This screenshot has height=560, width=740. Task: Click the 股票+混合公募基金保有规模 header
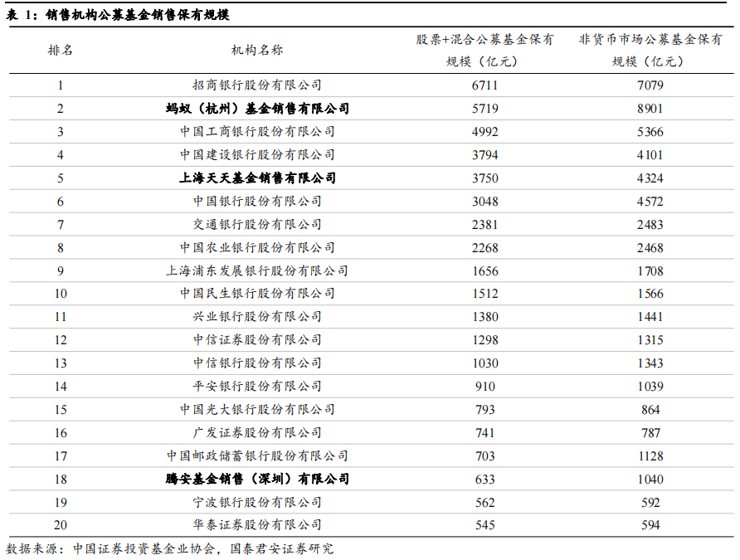point(484,50)
